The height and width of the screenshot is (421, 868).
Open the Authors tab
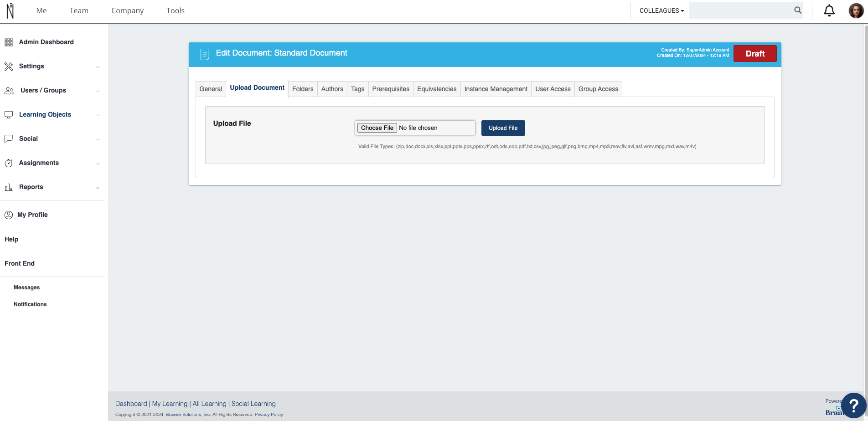click(332, 89)
